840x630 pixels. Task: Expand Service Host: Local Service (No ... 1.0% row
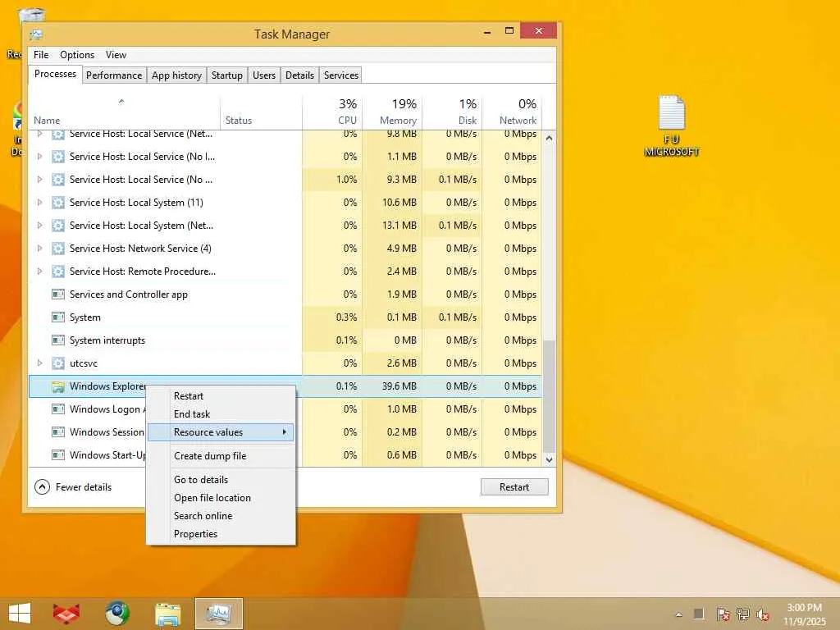click(39, 180)
